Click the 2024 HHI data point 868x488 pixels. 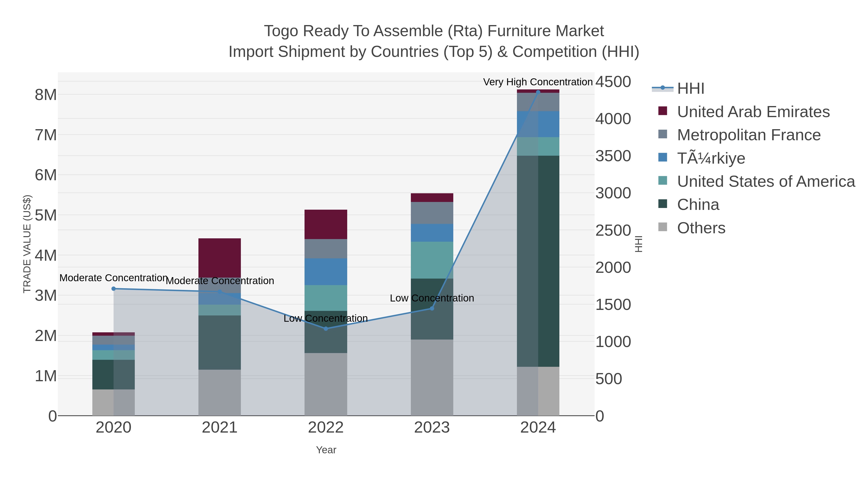pyautogui.click(x=538, y=92)
